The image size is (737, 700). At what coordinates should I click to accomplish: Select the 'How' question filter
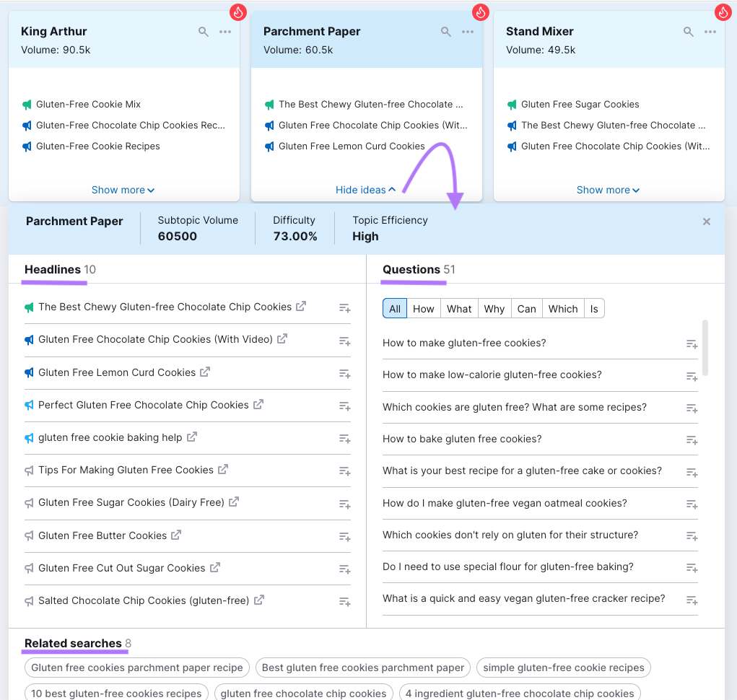[423, 307]
